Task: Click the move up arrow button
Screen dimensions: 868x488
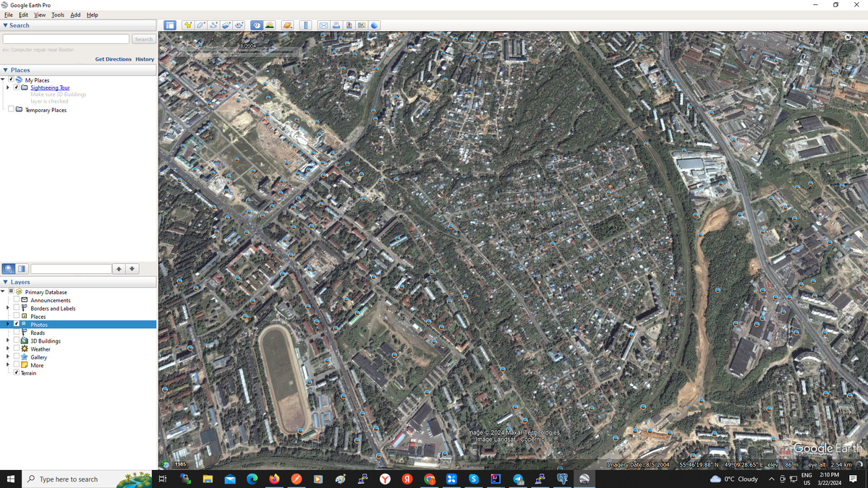Action: click(x=119, y=269)
